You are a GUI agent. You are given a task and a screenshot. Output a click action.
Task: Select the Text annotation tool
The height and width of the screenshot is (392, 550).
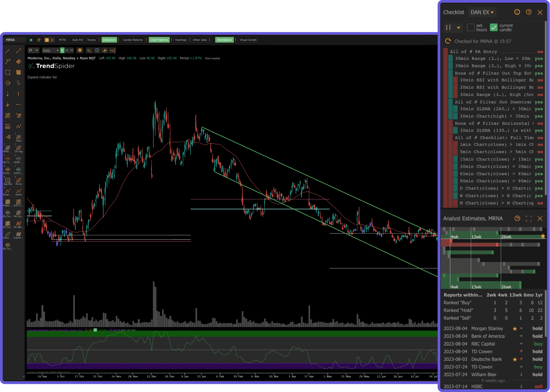18,83
